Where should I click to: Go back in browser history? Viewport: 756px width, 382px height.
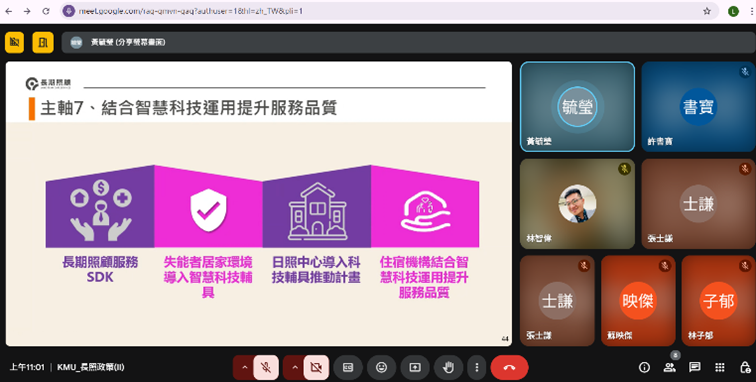click(x=9, y=11)
